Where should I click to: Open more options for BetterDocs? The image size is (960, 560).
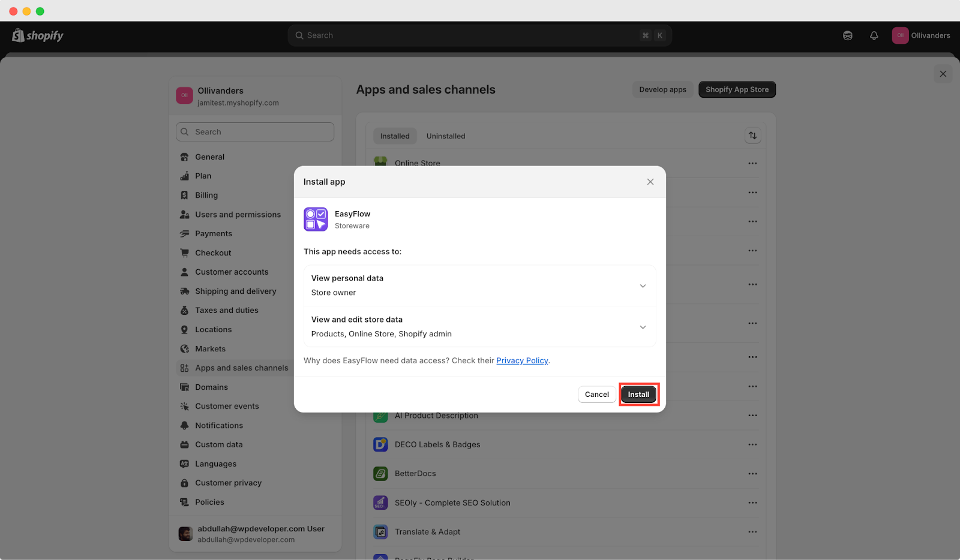pos(752,474)
